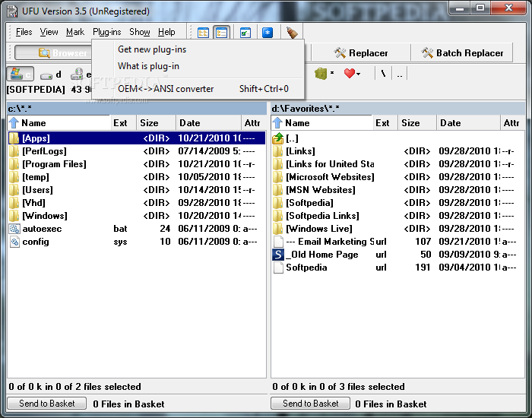Select [MSN Websites] folder icon
532x418 pixels.
click(x=277, y=190)
